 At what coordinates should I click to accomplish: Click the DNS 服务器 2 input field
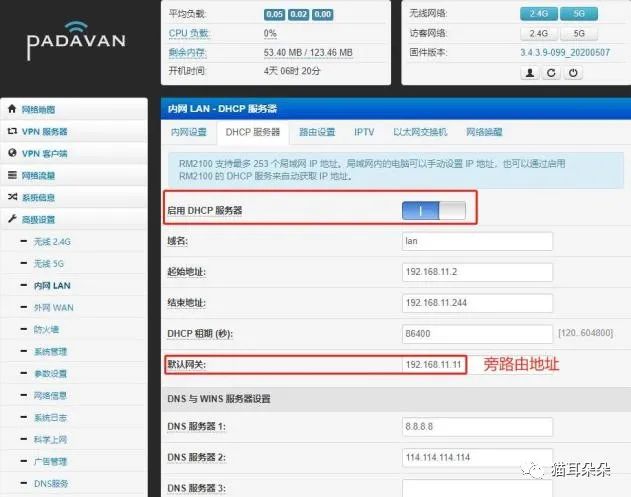click(x=477, y=458)
